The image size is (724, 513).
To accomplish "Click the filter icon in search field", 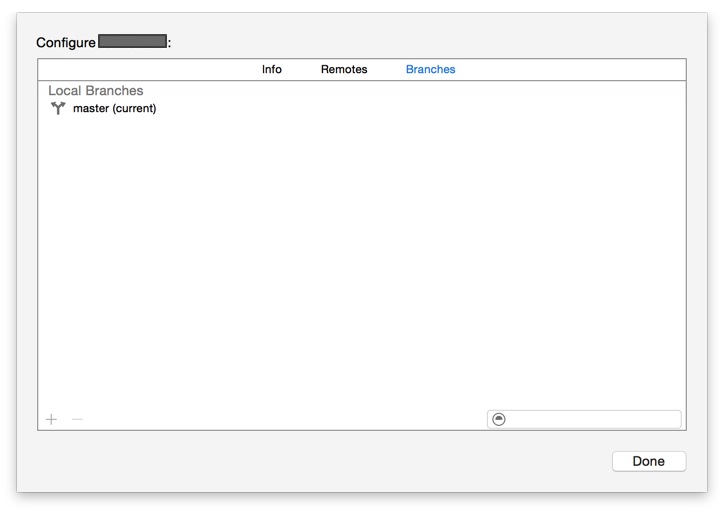I will [x=499, y=419].
